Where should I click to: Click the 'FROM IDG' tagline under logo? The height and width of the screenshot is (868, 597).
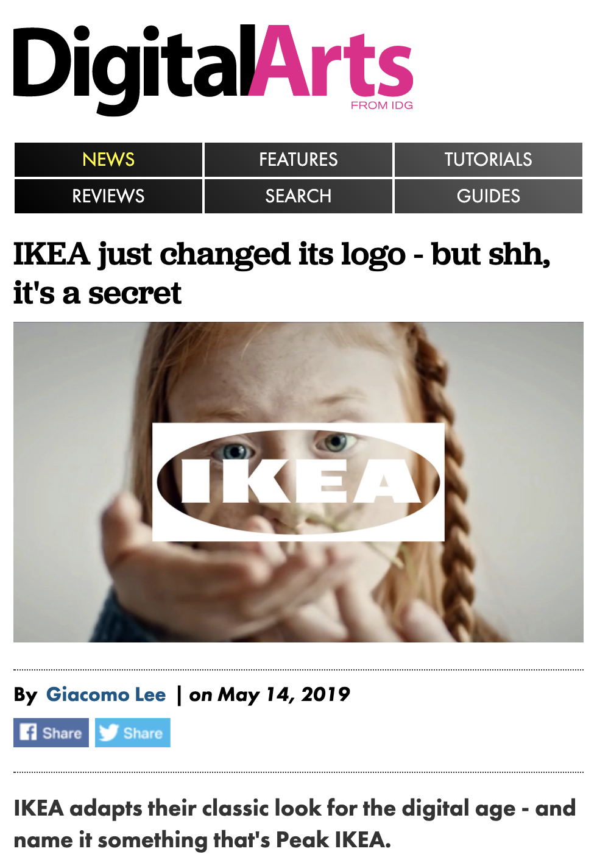(x=382, y=105)
